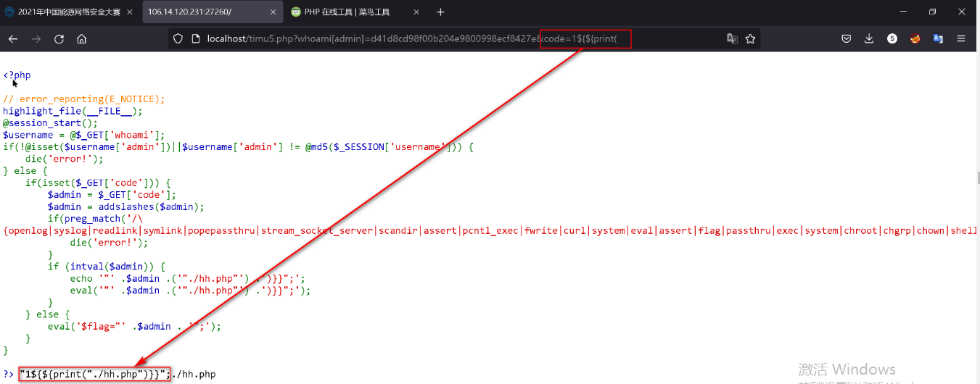The image size is (980, 384).
Task: Close the 106.14.120.231:27260 tab
Action: (x=272, y=12)
